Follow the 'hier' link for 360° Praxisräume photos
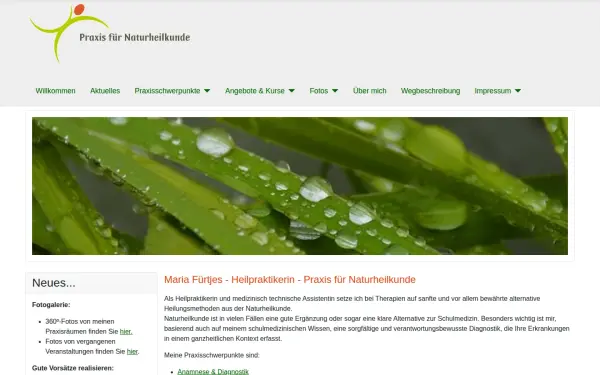The width and height of the screenshot is (600, 375). [x=126, y=331]
